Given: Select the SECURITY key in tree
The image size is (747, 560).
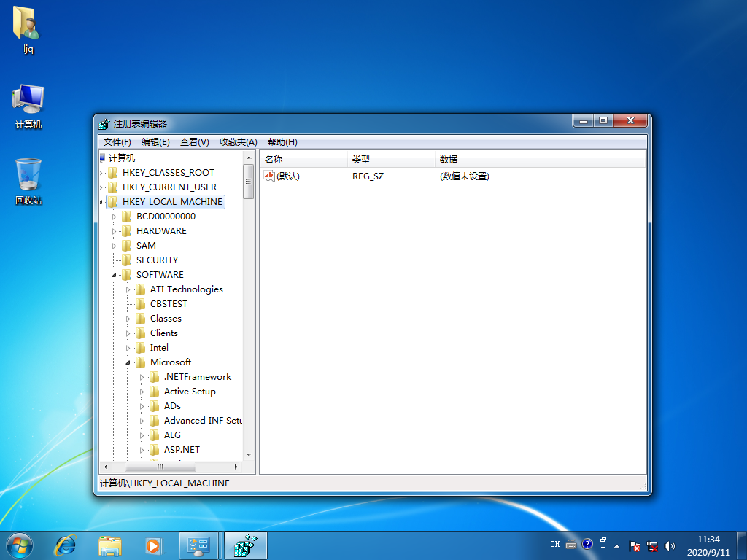Looking at the screenshot, I should (x=157, y=260).
